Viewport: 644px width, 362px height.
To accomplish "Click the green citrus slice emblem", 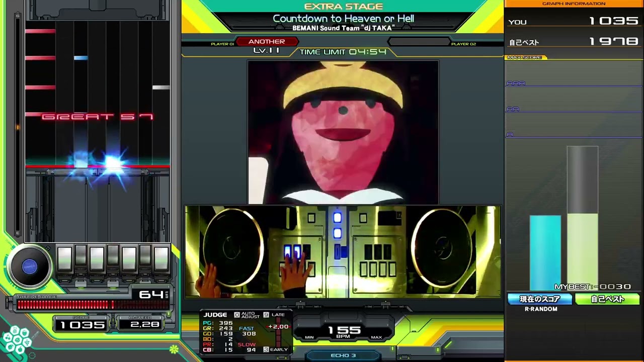I will click(174, 349).
